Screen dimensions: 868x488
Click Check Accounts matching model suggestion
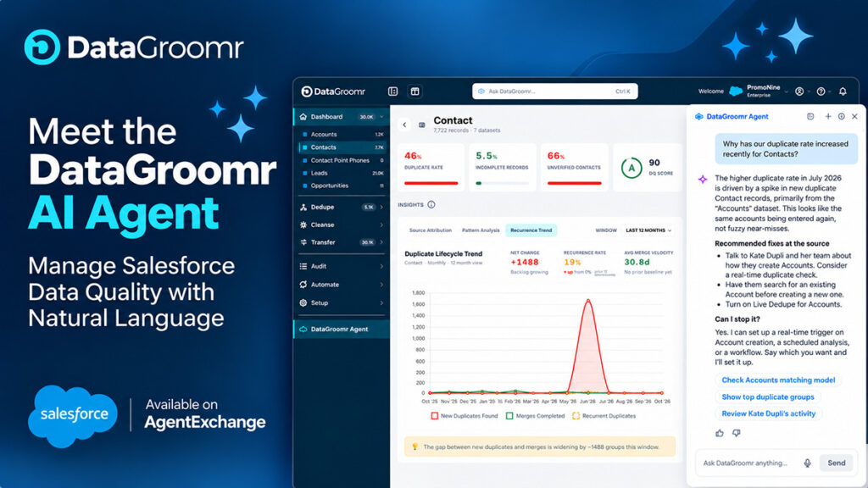pyautogui.click(x=778, y=380)
